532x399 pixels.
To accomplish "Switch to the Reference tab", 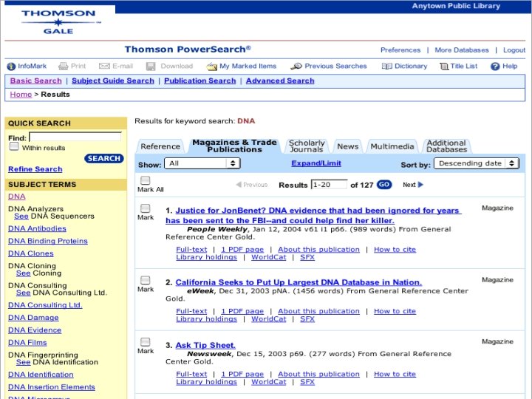I will pos(160,146).
